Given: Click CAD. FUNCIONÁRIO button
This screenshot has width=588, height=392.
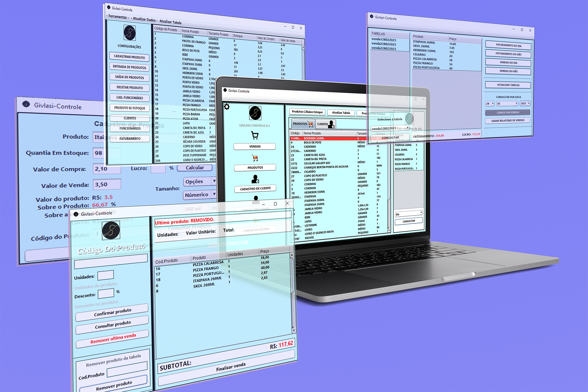Looking at the screenshot, I should tap(130, 98).
